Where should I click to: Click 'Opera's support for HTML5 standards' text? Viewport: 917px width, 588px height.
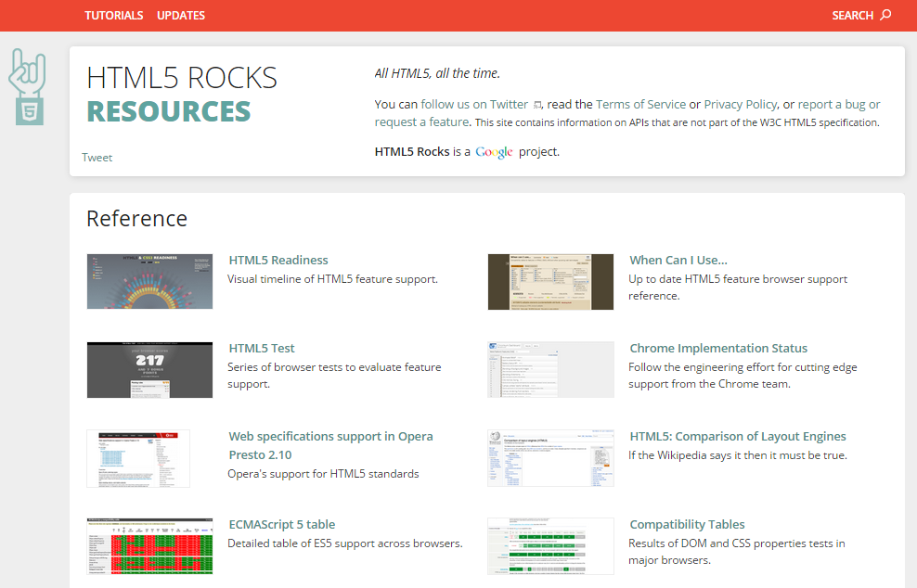[x=323, y=474]
